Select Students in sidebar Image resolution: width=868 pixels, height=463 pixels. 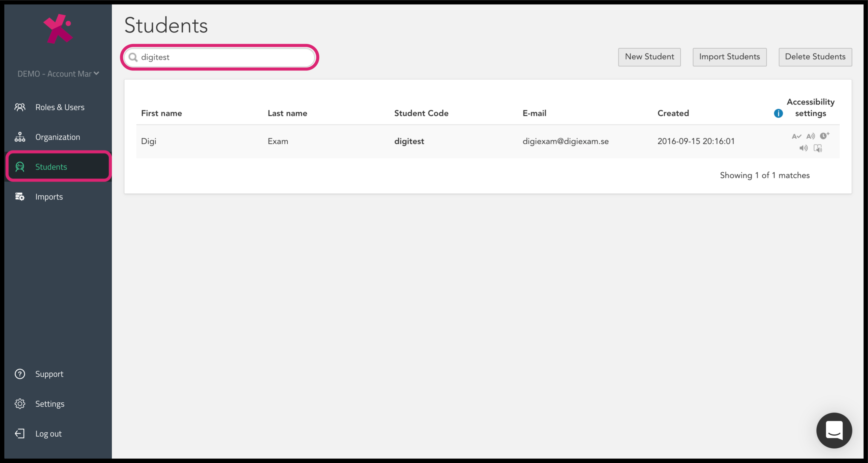tap(58, 166)
